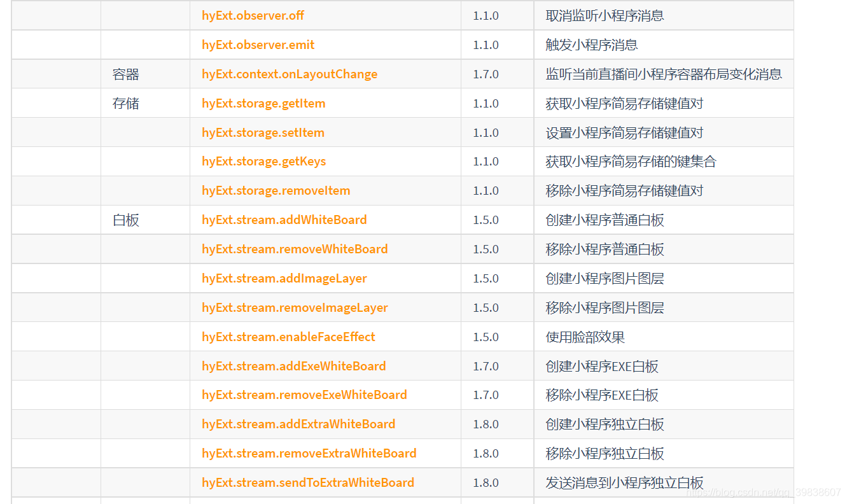The height and width of the screenshot is (504, 847).
Task: Open the hyExt.stream.removeWhiteBoard link
Action: tap(295, 249)
